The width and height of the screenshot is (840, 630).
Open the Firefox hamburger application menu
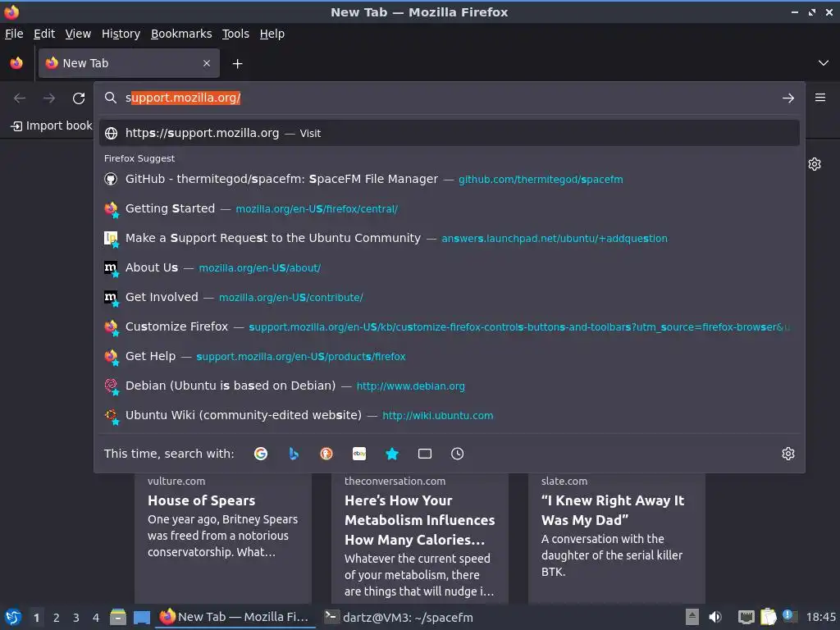820,98
